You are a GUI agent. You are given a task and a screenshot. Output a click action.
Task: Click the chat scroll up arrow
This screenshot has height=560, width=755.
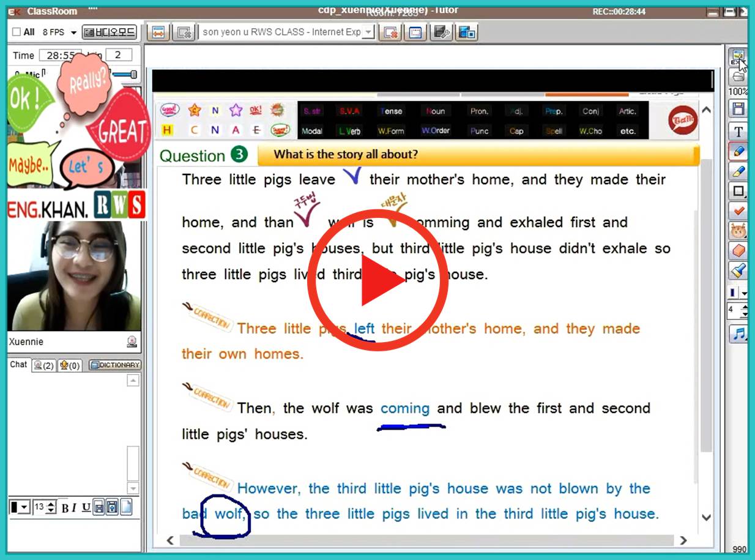click(133, 381)
